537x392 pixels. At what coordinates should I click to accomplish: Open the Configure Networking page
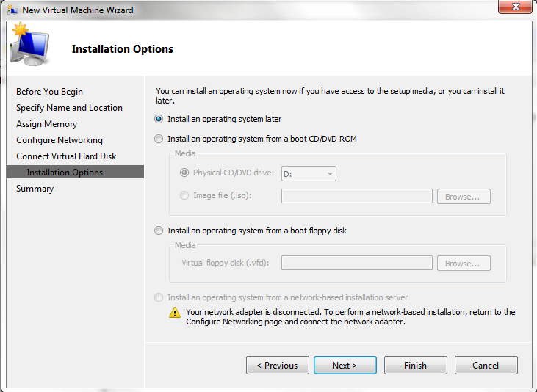(x=60, y=140)
